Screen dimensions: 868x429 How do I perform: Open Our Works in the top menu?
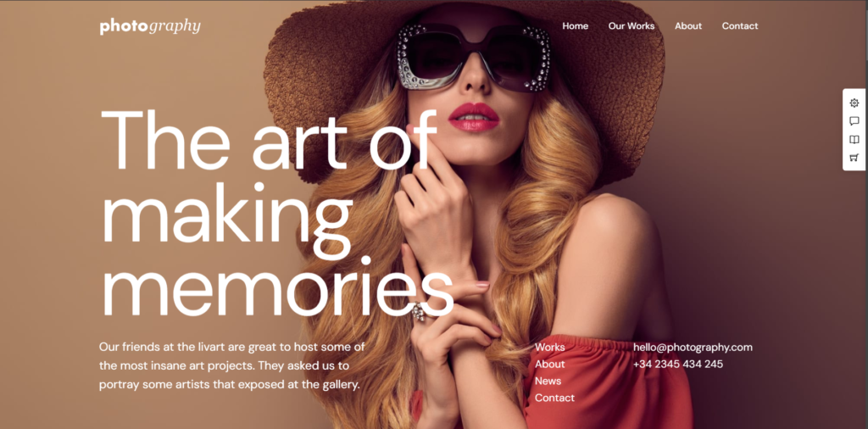(631, 26)
